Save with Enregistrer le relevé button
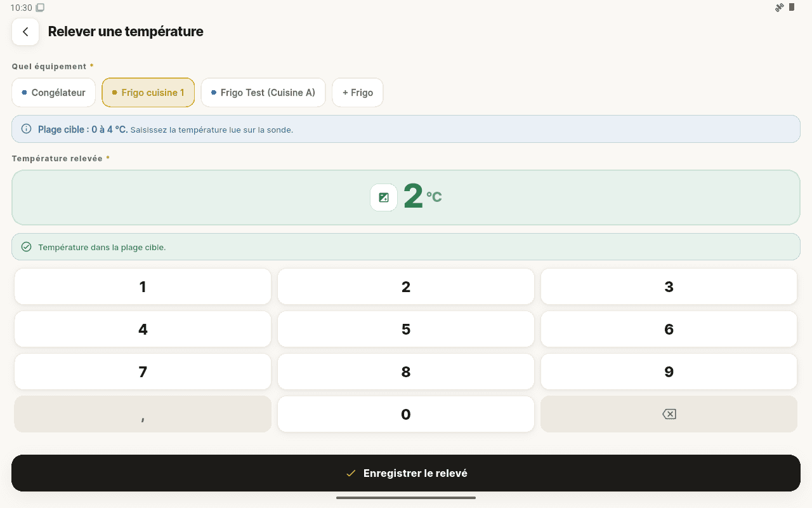Image resolution: width=812 pixels, height=508 pixels. pos(406,473)
